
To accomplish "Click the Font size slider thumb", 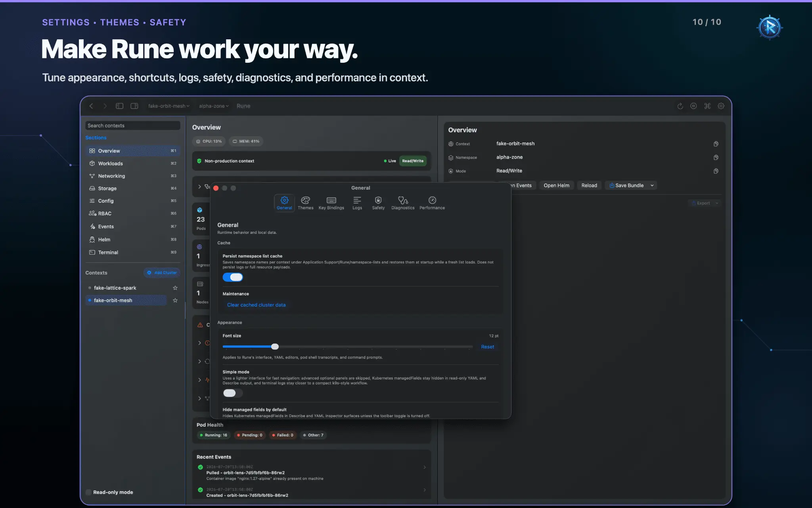I will pyautogui.click(x=275, y=347).
